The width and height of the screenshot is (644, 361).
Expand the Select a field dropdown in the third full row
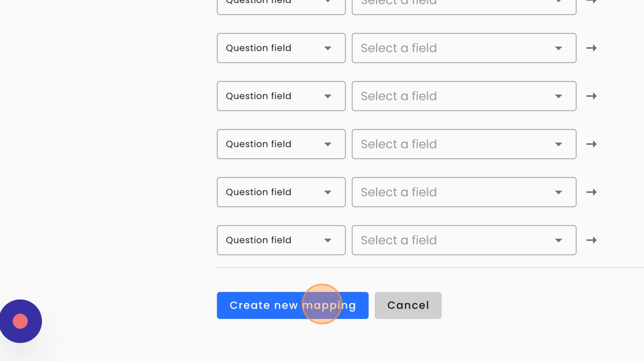[463, 144]
